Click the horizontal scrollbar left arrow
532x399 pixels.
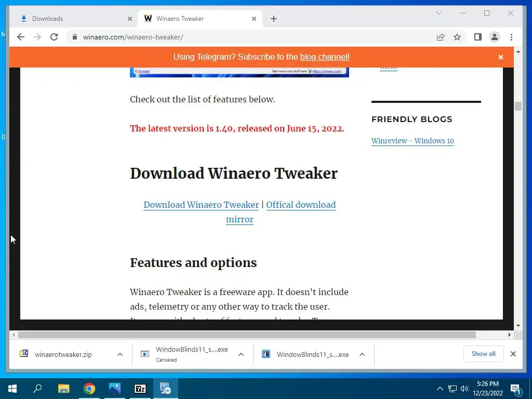pos(14,335)
